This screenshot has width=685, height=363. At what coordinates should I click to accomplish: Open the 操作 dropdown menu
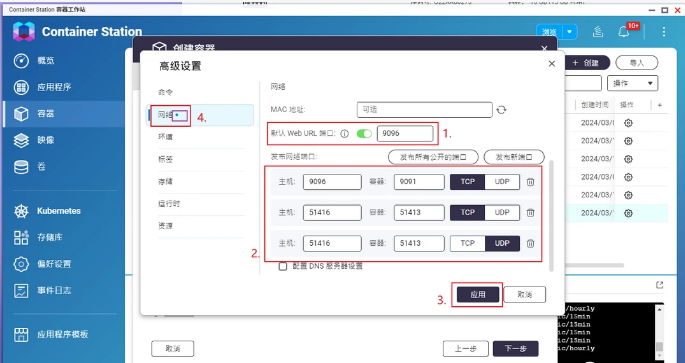(633, 83)
